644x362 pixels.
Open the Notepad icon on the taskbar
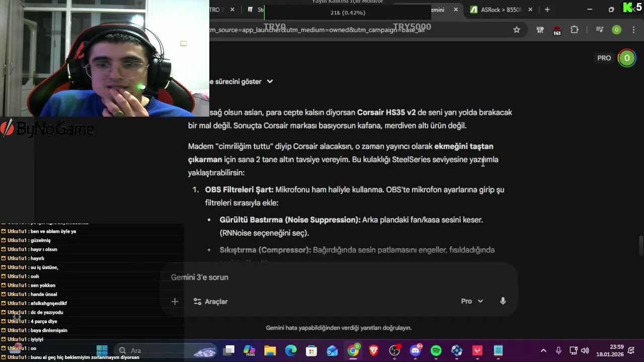(498, 350)
